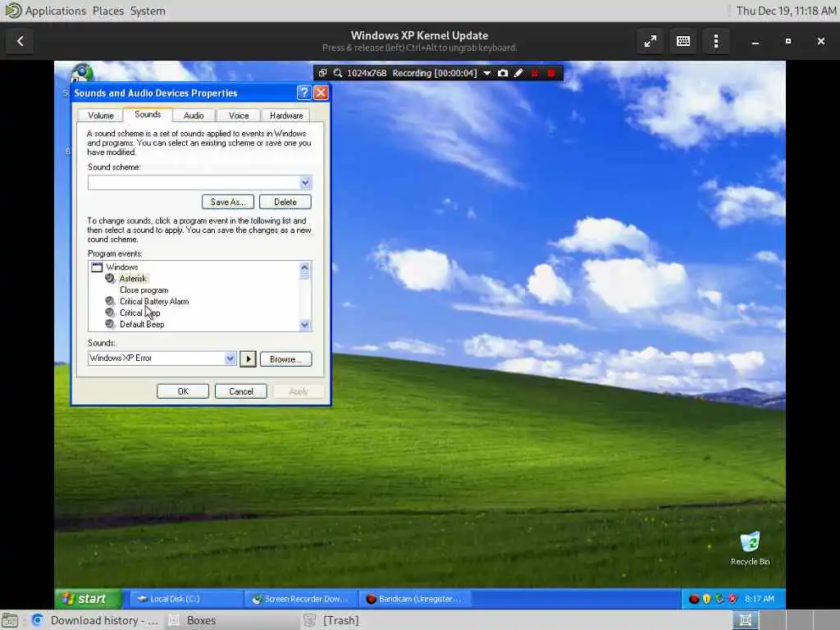Stop recording with the red stop button

coord(551,73)
